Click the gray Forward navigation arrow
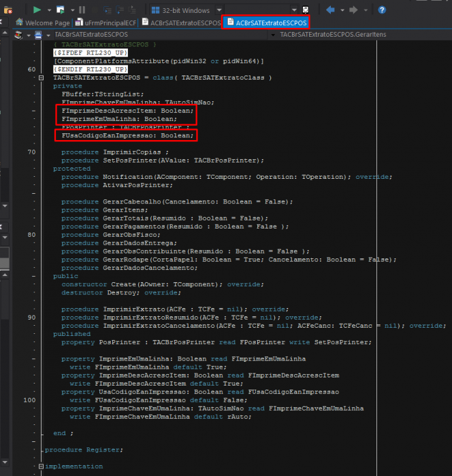This screenshot has width=452, height=476. (353, 10)
